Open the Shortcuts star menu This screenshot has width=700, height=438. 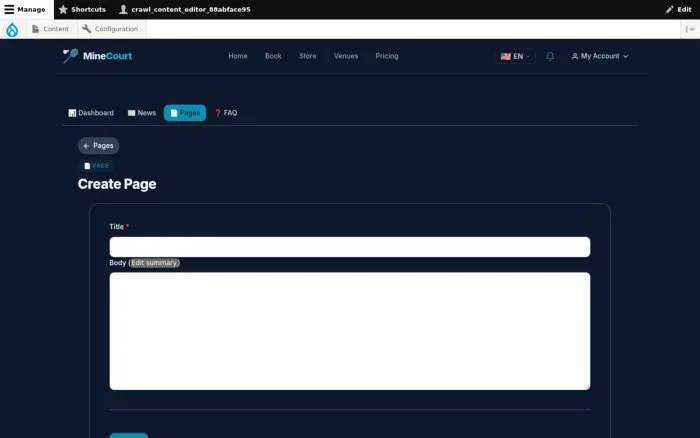click(x=82, y=9)
